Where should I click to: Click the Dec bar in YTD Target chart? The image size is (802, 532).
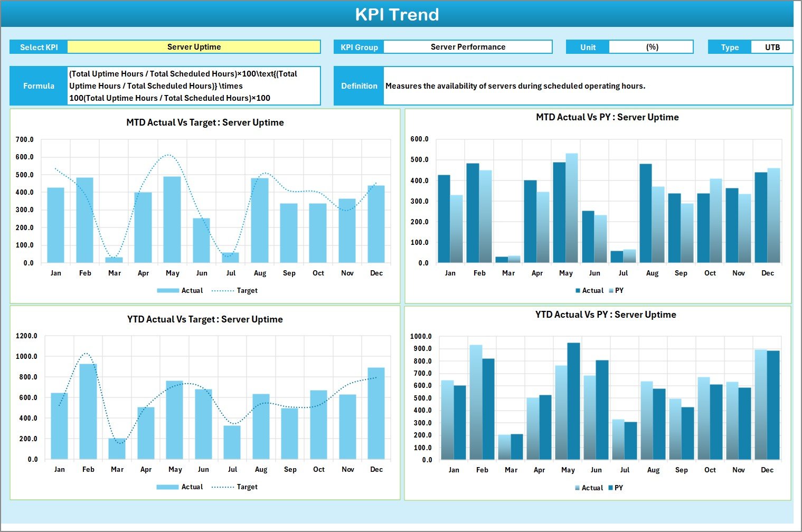point(377,412)
